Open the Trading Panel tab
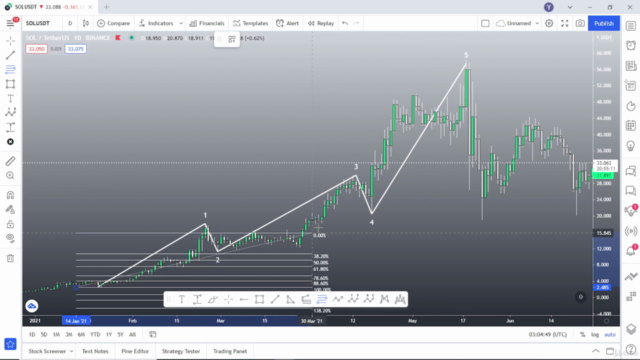Screen dimensions: 640x360 230,351
